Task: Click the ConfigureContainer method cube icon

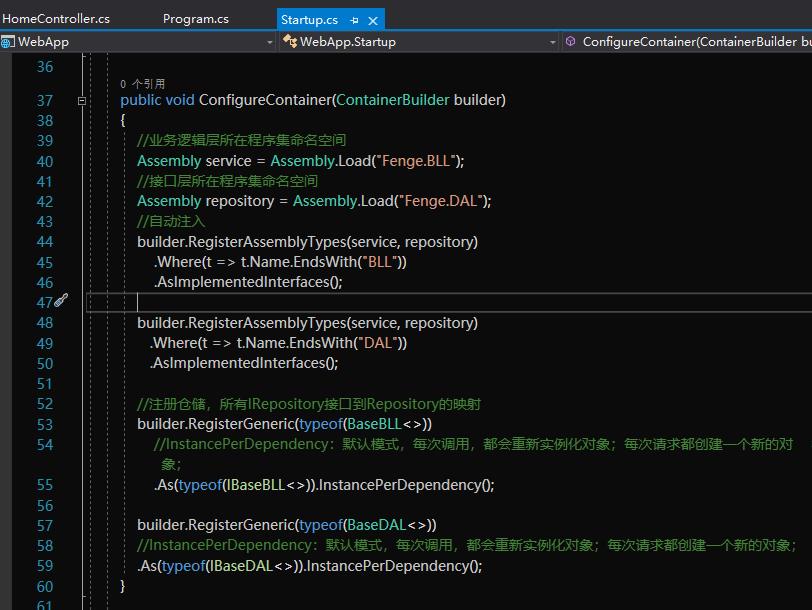Action: point(571,42)
